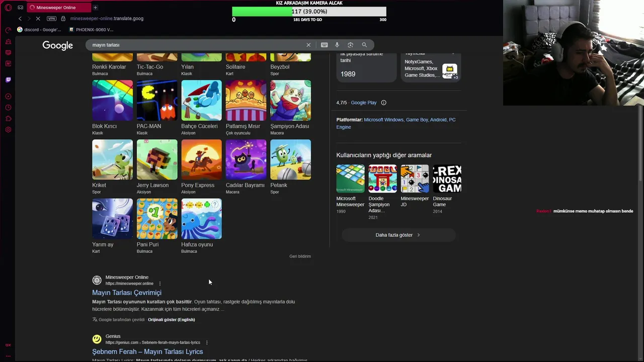The height and width of the screenshot is (362, 644).
Task: Open Şebnem Ferah Mayın Tarlası Lyrics
Action: (147, 351)
